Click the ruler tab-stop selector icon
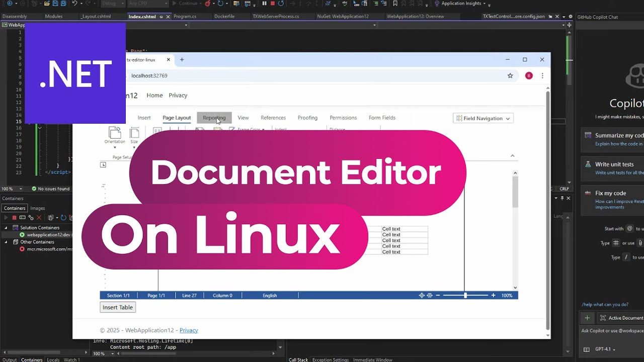644x362 pixels. click(x=103, y=164)
